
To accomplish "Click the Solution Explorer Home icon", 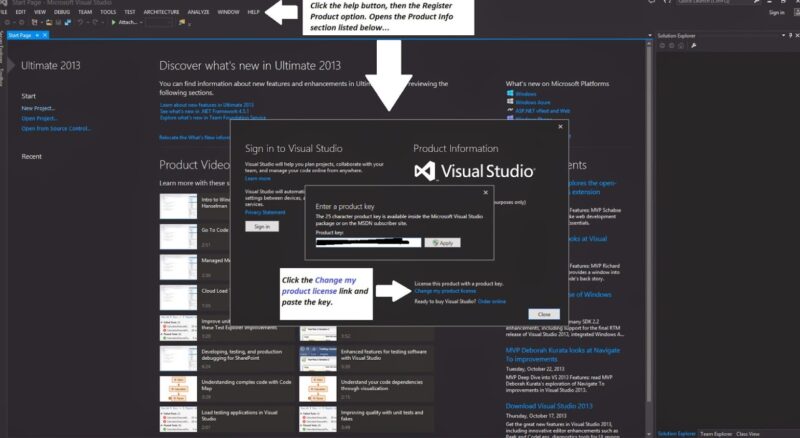I will (681, 45).
